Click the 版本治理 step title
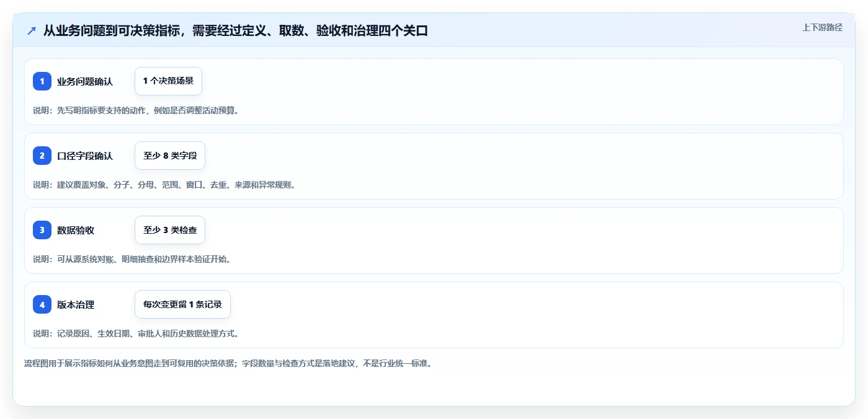The image size is (868, 419). [x=76, y=304]
